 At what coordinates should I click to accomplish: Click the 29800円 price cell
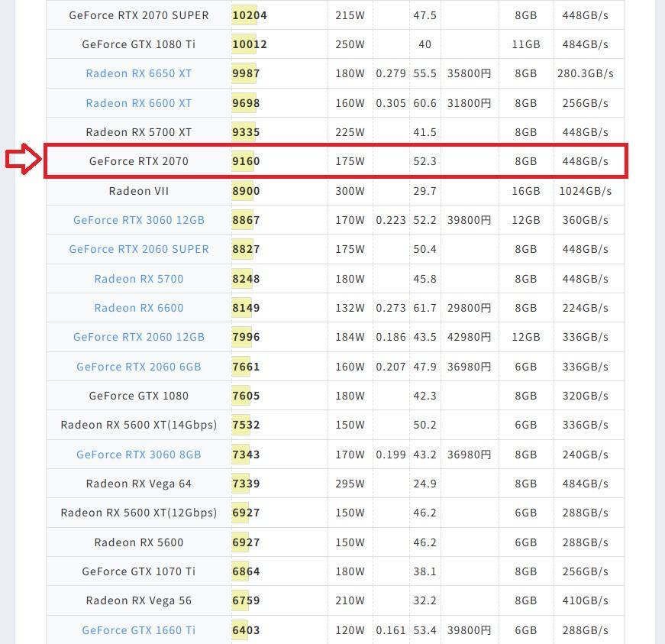(x=469, y=308)
